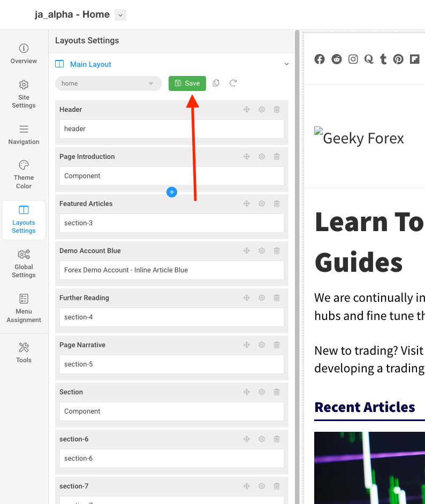Select Layouts Settings sidebar item

coord(24,220)
